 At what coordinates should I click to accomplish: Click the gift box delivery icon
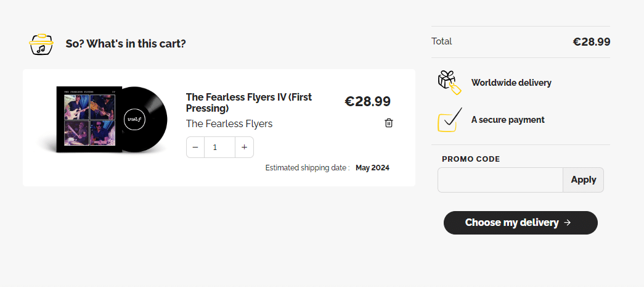pos(449,82)
